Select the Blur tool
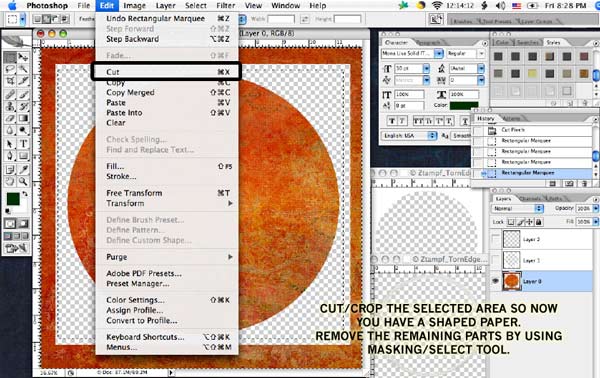This screenshot has width=600, height=378. pos(10,131)
